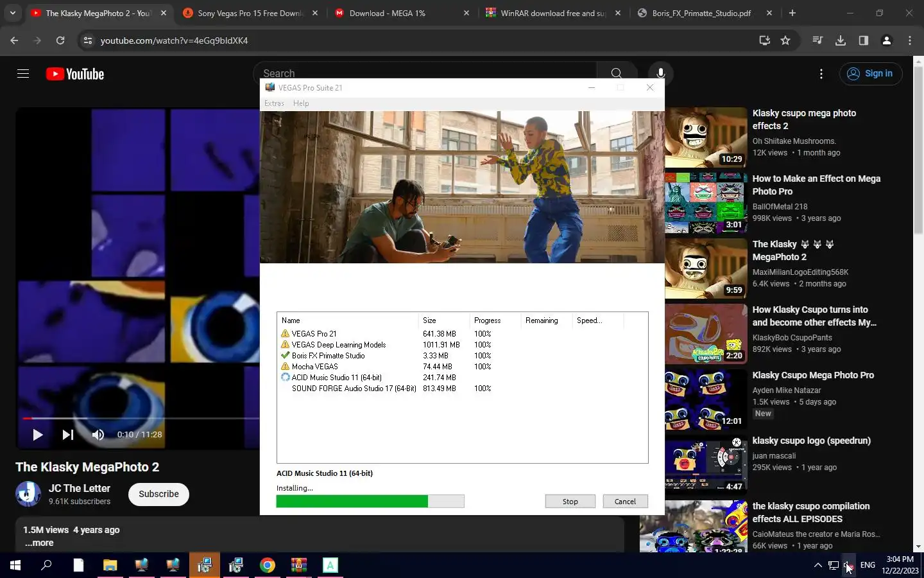The width and height of the screenshot is (924, 578).
Task: Open the JC The Letter channel avatar
Action: (x=28, y=494)
